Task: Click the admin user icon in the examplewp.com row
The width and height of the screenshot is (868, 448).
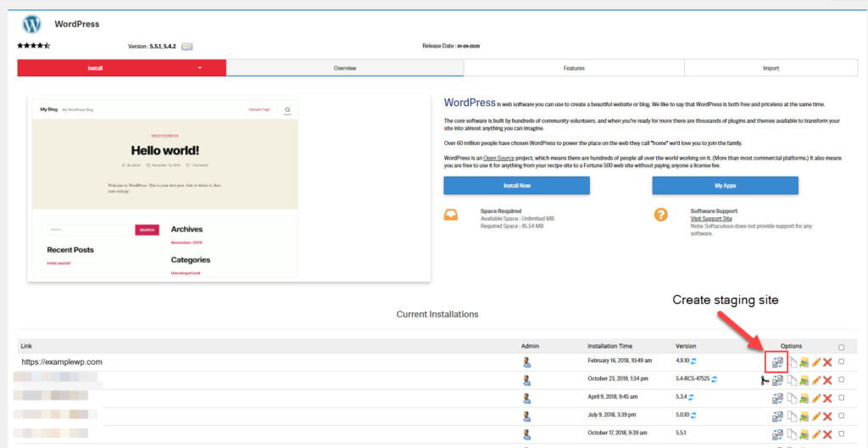Action: coord(527,362)
